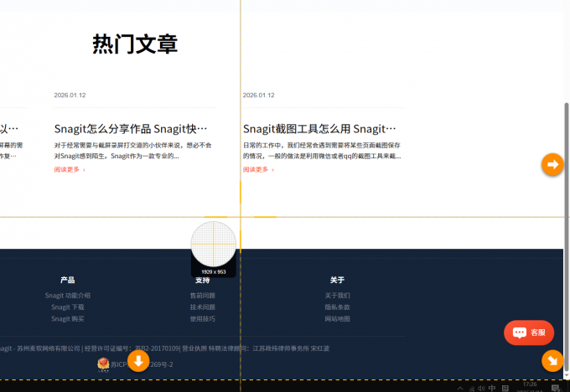Image resolution: width=570 pixels, height=392 pixels.
Task: Open the 17:26 taskbar clock
Action: tap(530, 386)
